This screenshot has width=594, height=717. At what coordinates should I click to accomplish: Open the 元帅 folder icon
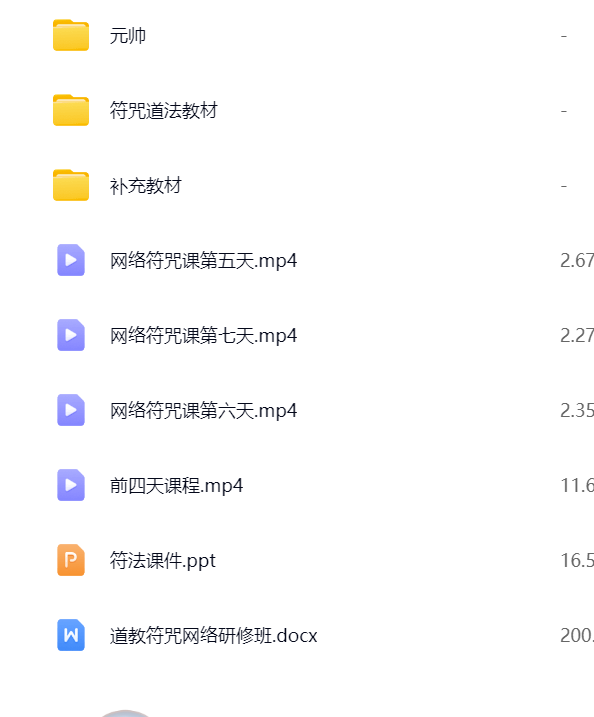(x=71, y=35)
